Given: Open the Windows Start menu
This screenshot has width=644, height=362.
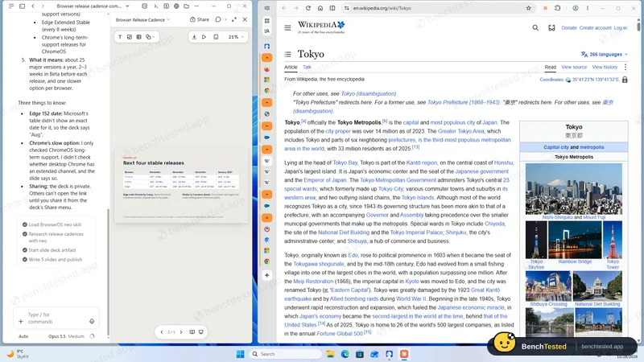Looking at the screenshot, I should pos(240,354).
